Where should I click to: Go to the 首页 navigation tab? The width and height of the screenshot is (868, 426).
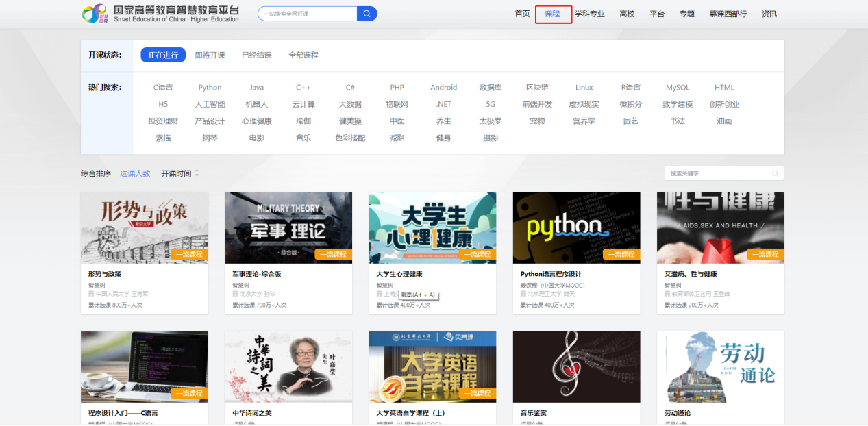coord(522,14)
